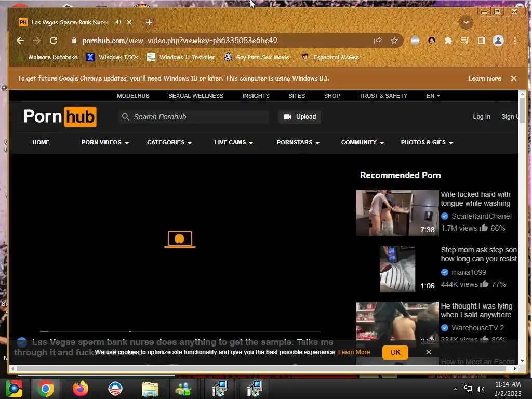Image resolution: width=532 pixels, height=399 pixels.
Task: Close the cookie notice with X
Action: coord(429,352)
